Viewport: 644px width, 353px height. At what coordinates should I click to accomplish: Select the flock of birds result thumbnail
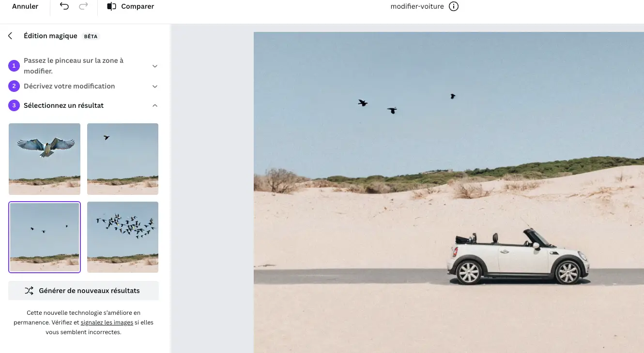point(123,237)
